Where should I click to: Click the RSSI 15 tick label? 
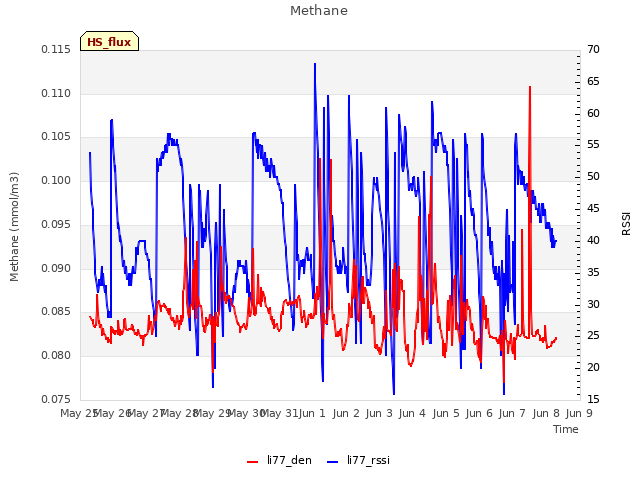593,399
